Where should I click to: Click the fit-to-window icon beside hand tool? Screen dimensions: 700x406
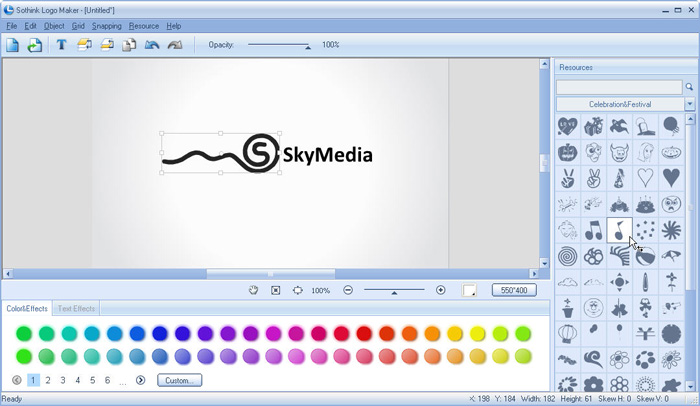pyautogui.click(x=276, y=290)
